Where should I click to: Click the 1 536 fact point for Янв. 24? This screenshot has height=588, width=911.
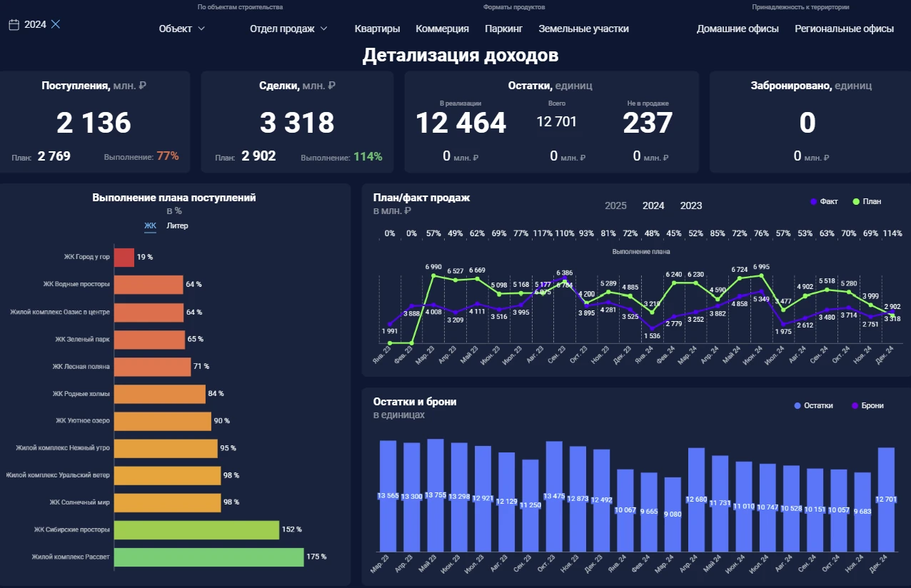pyautogui.click(x=651, y=328)
